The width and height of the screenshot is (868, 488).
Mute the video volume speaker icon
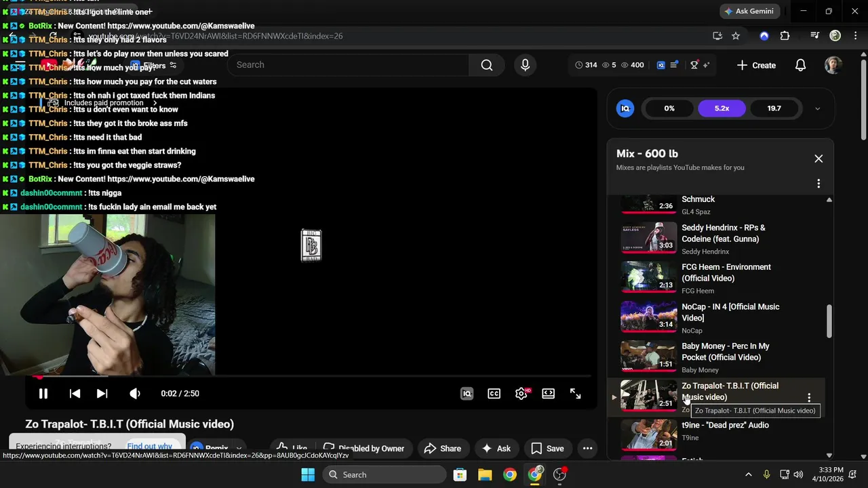(135, 394)
